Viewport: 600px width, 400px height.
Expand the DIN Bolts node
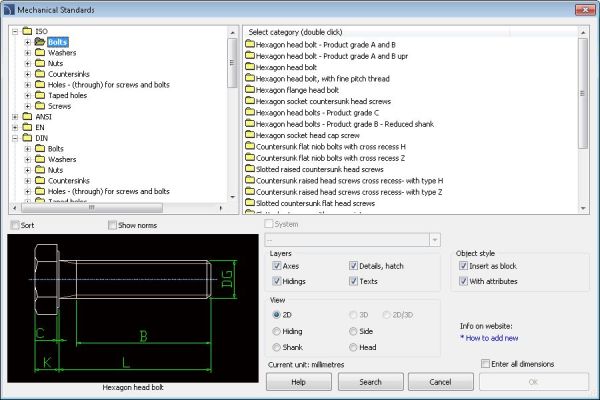(x=28, y=149)
